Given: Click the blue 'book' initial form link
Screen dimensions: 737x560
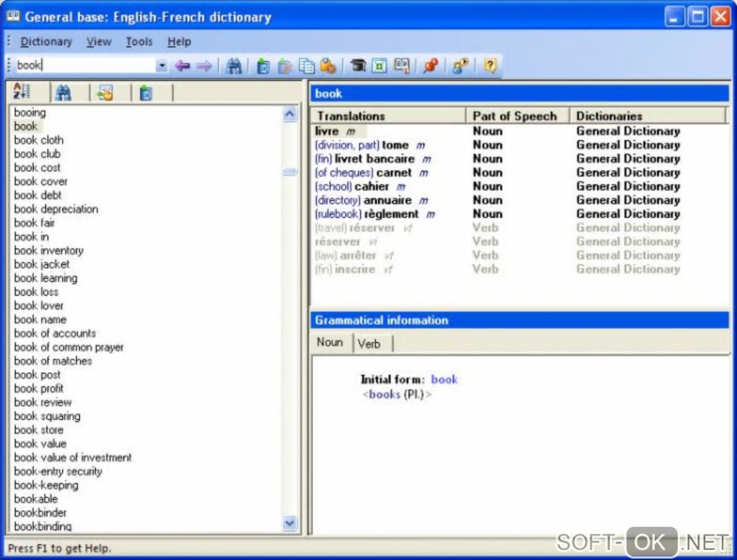Looking at the screenshot, I should point(444,379).
